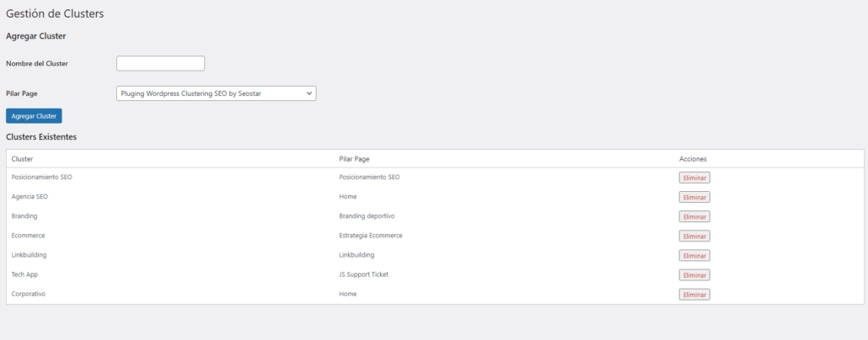The width and height of the screenshot is (868, 340).
Task: Click the Nombre del Cluster text field
Action: [160, 63]
